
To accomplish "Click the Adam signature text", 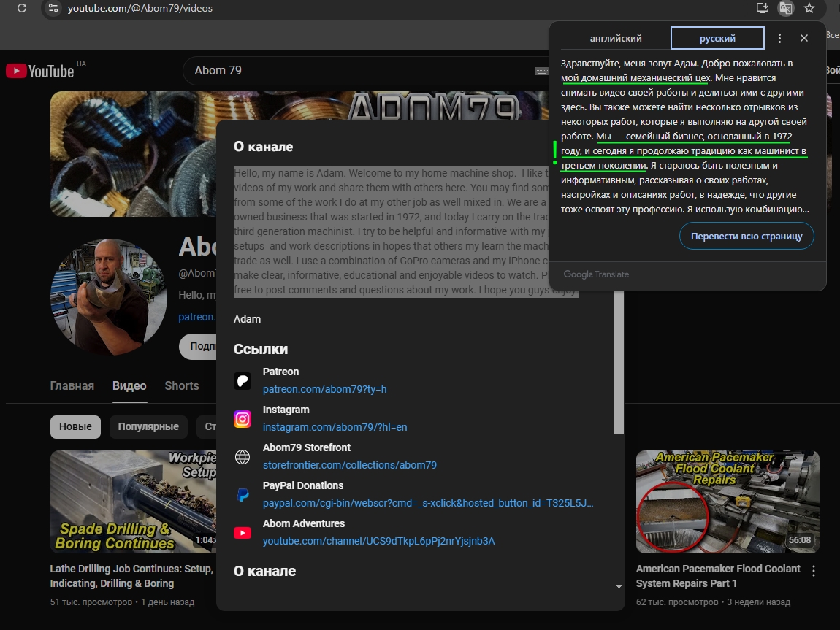I will (247, 319).
